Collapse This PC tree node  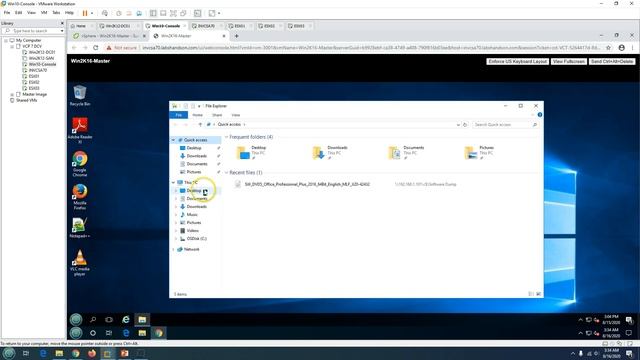pyautogui.click(x=173, y=182)
